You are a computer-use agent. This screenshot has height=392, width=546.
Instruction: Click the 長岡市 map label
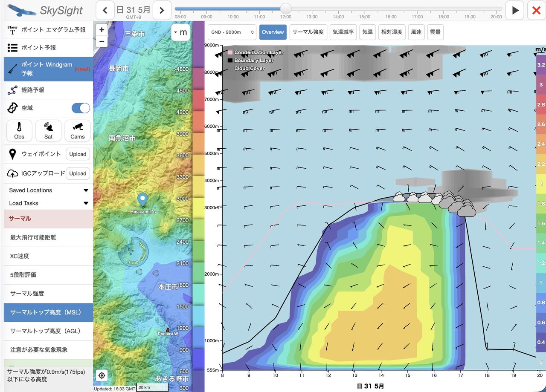119,69
